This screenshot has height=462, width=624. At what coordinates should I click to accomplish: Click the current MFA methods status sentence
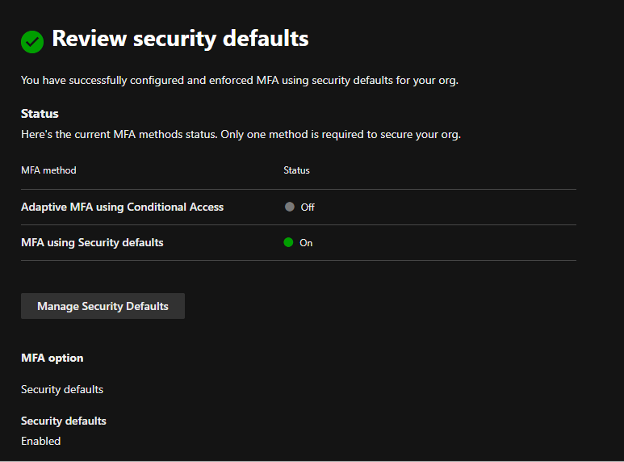(x=240, y=133)
